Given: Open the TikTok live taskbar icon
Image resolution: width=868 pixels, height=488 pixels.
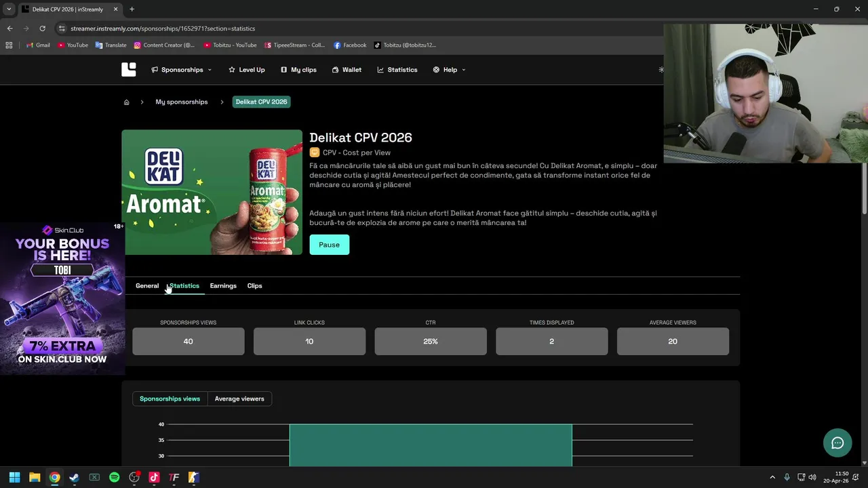Looking at the screenshot, I should 154,477.
